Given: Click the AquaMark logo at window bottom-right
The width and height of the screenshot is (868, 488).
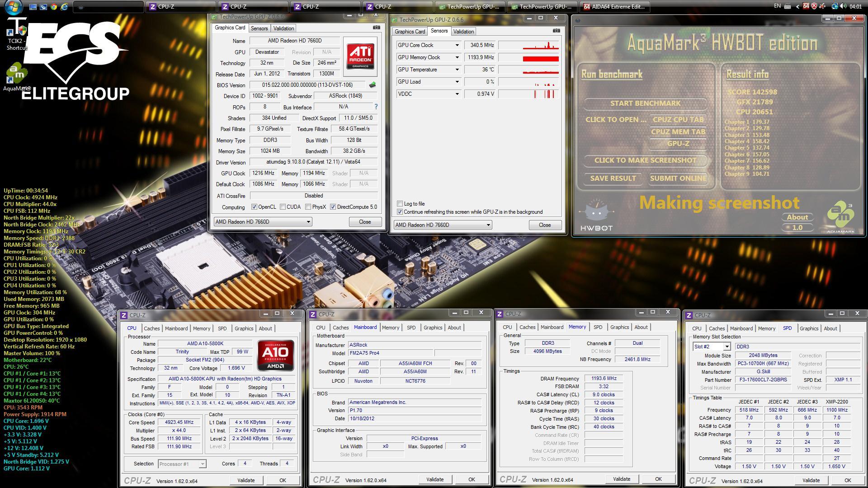Looking at the screenshot, I should coord(841,217).
